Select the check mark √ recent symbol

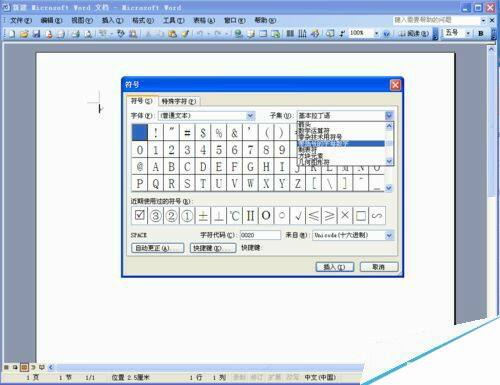tap(298, 215)
